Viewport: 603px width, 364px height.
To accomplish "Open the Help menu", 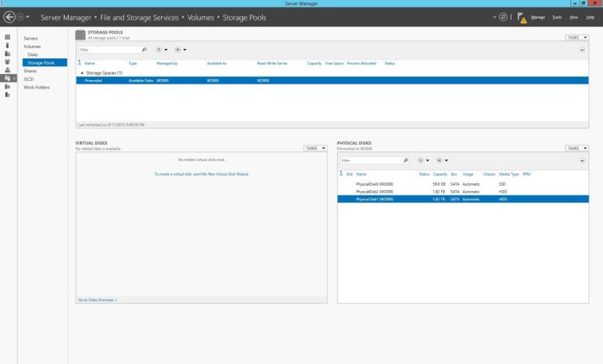I will (590, 17).
